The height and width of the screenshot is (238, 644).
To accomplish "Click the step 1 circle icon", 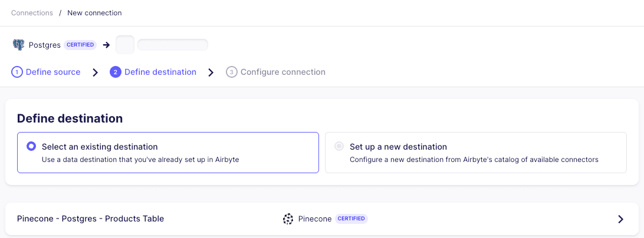I will pyautogui.click(x=17, y=72).
